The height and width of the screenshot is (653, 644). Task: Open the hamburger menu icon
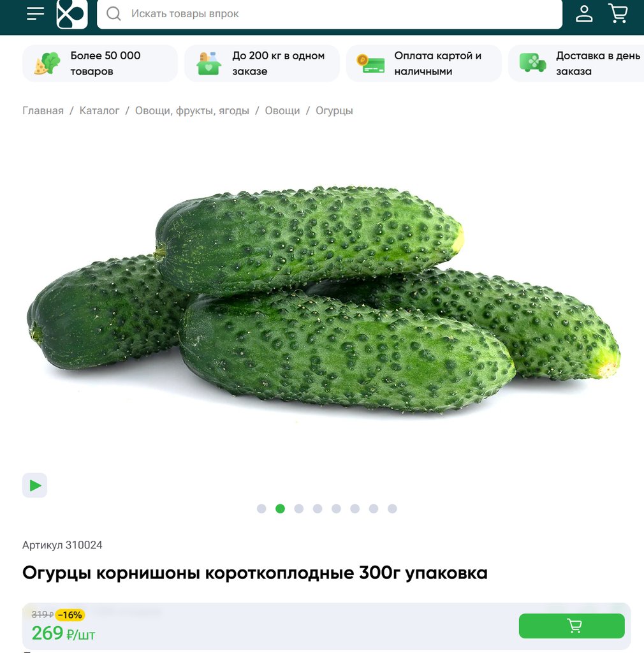[x=35, y=13]
